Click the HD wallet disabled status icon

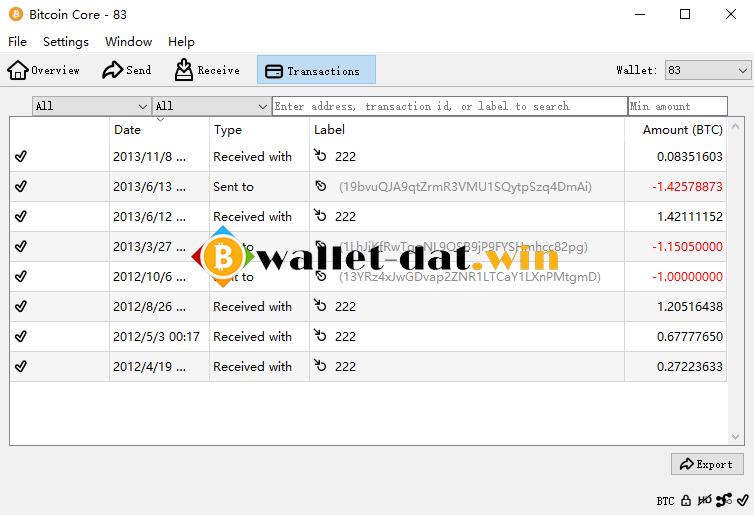[x=704, y=501]
